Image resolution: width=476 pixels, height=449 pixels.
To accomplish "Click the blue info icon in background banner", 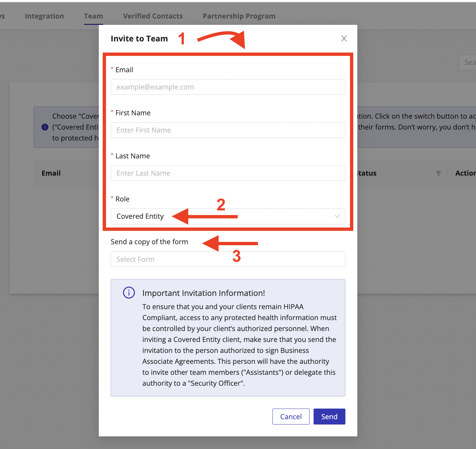I will [45, 127].
